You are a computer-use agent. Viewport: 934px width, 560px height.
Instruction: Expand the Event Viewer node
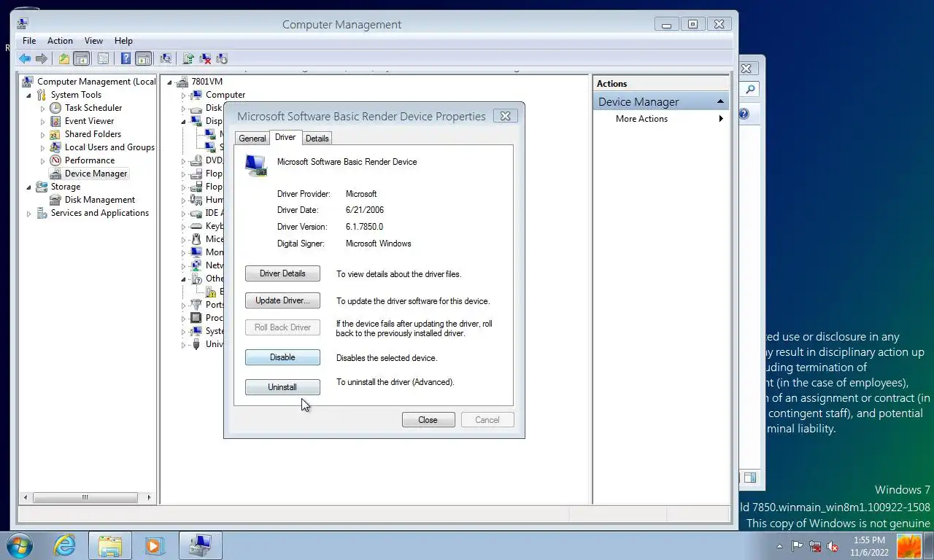[42, 121]
